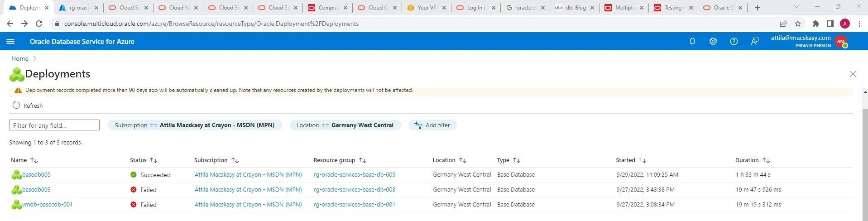Switch to the rg-oracle browser tab
The height and width of the screenshot is (221, 868).
pyautogui.click(x=78, y=8)
